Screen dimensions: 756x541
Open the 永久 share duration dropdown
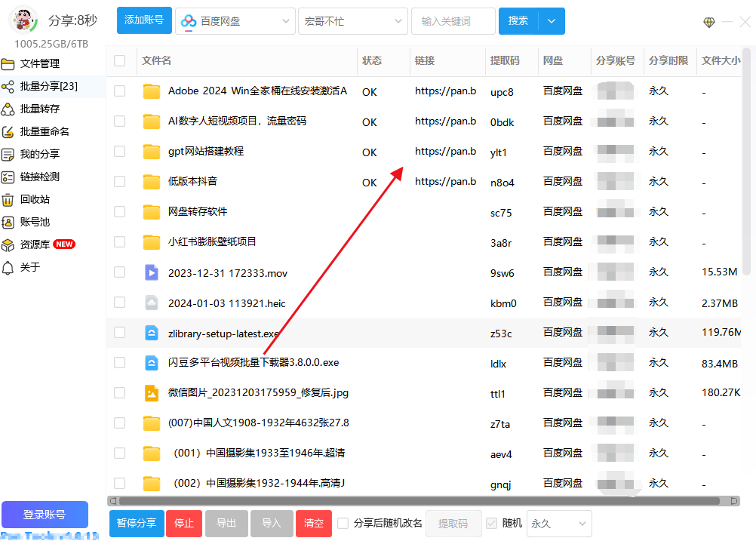point(558,523)
